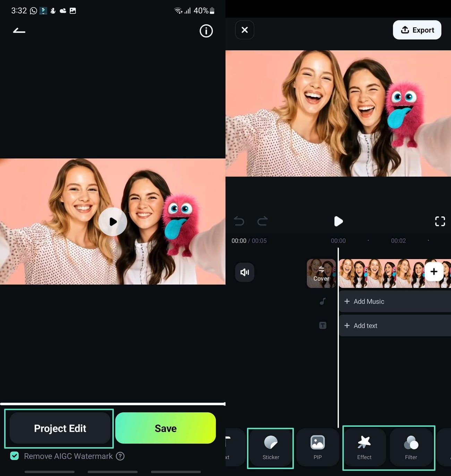Open the Filter tool
Image resolution: width=451 pixels, height=476 pixels.
(411, 448)
